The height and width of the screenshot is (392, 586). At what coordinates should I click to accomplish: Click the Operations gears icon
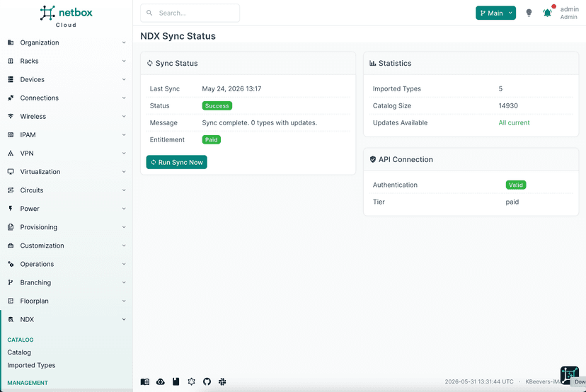click(11, 264)
